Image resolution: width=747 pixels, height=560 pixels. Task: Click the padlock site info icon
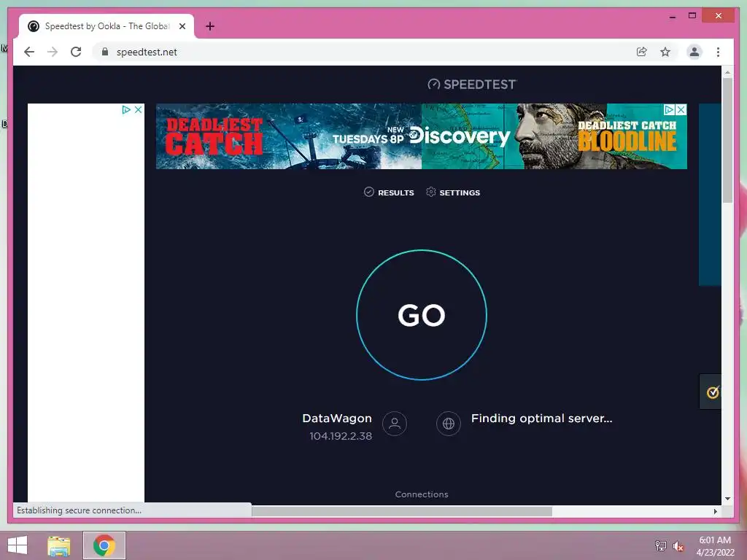(105, 52)
